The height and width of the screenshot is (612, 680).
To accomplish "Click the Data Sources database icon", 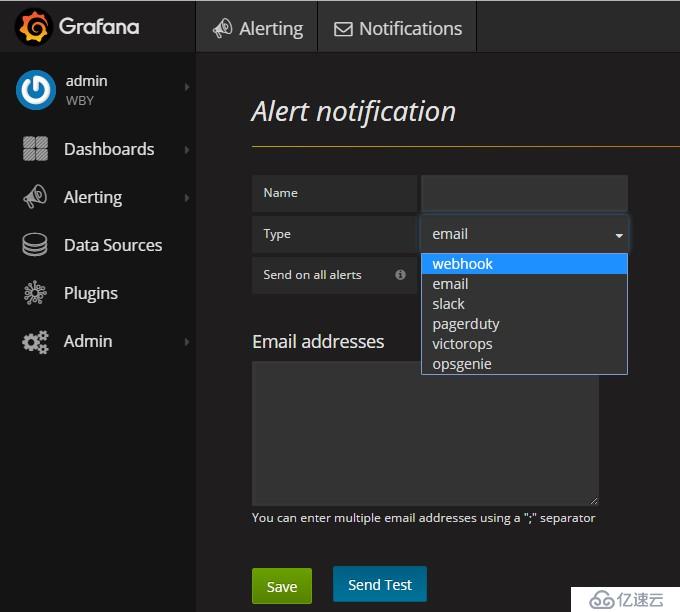I will tap(35, 245).
